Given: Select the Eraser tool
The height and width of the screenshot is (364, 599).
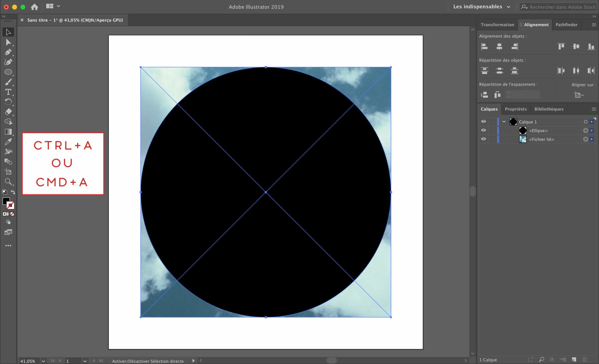Looking at the screenshot, I should coord(8,112).
